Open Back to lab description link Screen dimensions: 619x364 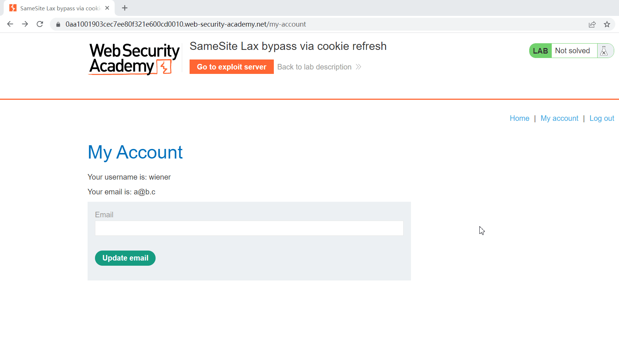pos(314,67)
